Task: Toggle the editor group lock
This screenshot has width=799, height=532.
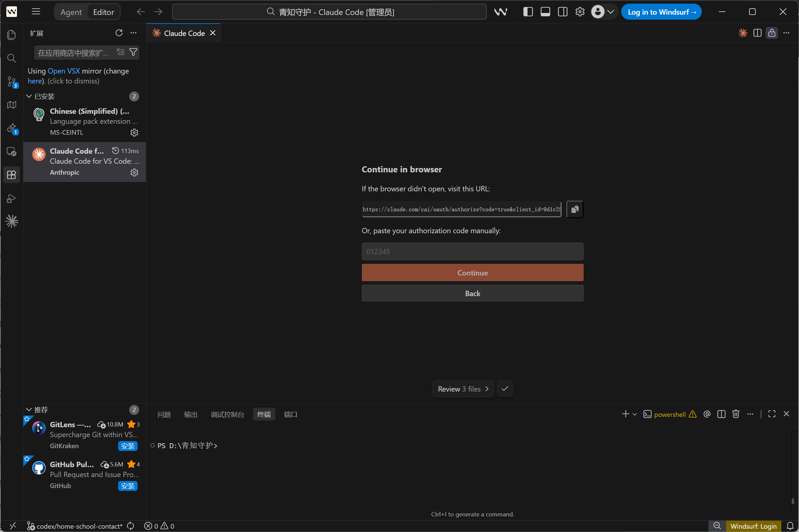Action: click(x=771, y=33)
